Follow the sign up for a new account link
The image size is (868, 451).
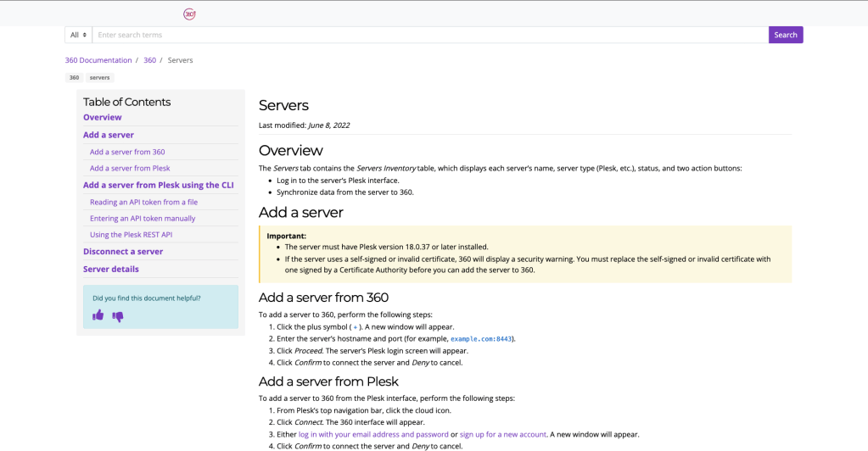click(503, 434)
